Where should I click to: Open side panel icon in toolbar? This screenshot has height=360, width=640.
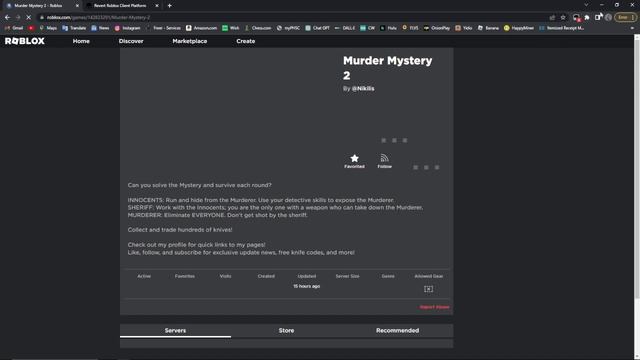pos(598,18)
